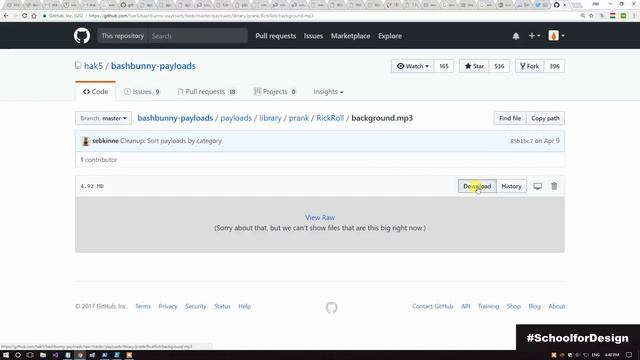
Task: Open Security footer link
Action: [x=196, y=306]
